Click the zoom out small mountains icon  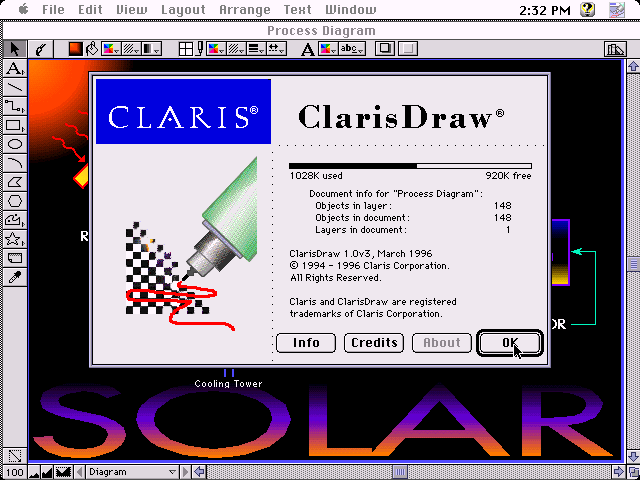(34, 472)
